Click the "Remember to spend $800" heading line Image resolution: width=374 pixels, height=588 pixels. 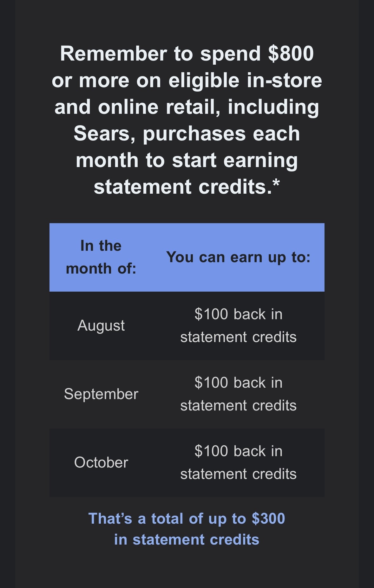pyautogui.click(x=187, y=54)
